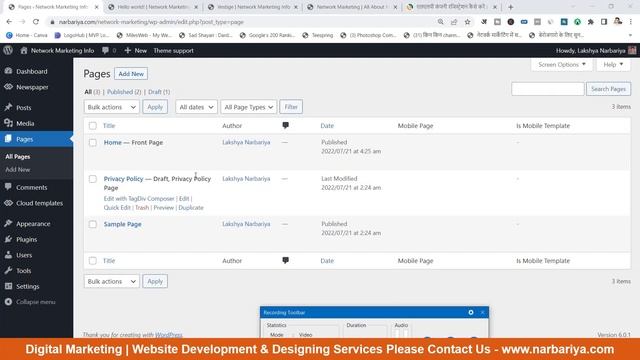This screenshot has width=640, height=360.
Task: Click Quick Edit for Privacy Policy
Action: (x=117, y=207)
